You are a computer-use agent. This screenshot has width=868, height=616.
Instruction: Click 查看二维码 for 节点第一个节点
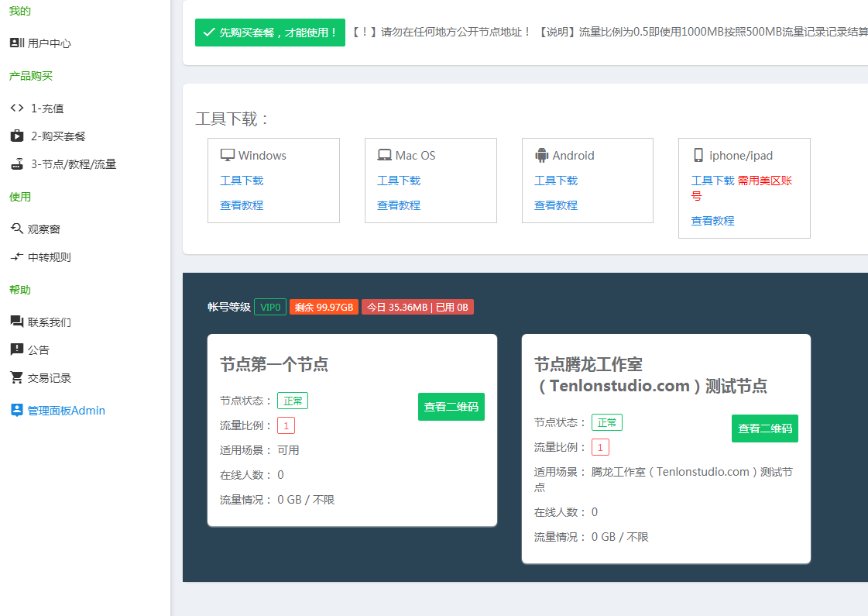tap(451, 406)
